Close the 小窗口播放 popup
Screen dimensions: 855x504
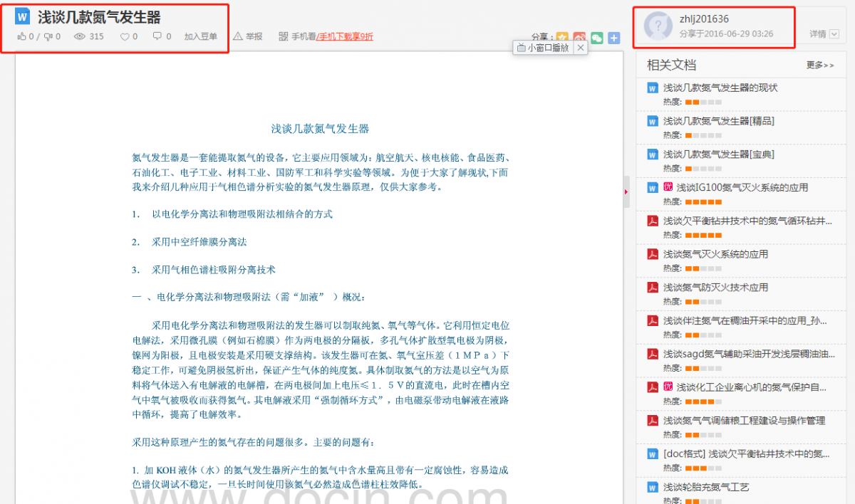[x=581, y=48]
